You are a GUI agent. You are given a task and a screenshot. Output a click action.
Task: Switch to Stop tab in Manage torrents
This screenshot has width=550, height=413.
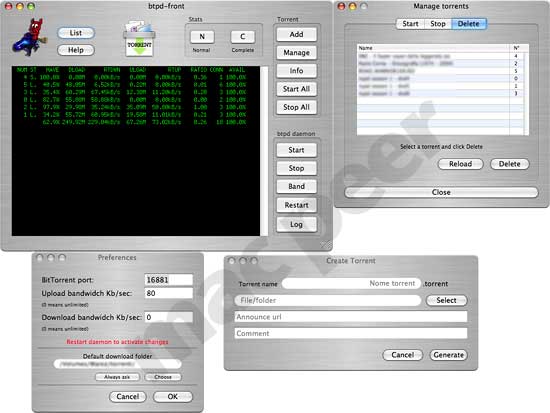tap(438, 24)
